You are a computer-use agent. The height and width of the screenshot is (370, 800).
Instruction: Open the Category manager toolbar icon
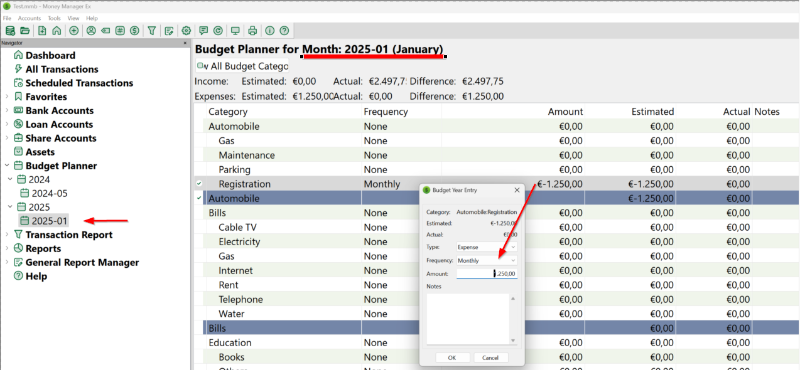pyautogui.click(x=120, y=31)
